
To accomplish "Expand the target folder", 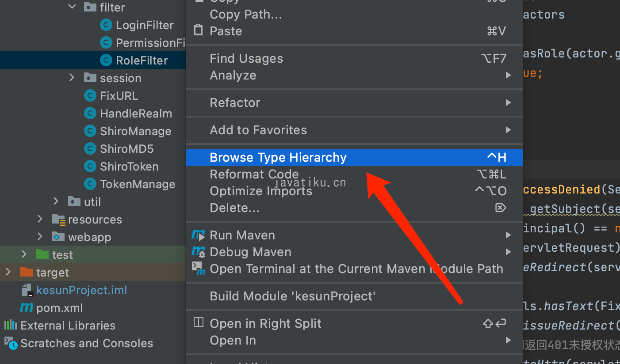I will [8, 272].
